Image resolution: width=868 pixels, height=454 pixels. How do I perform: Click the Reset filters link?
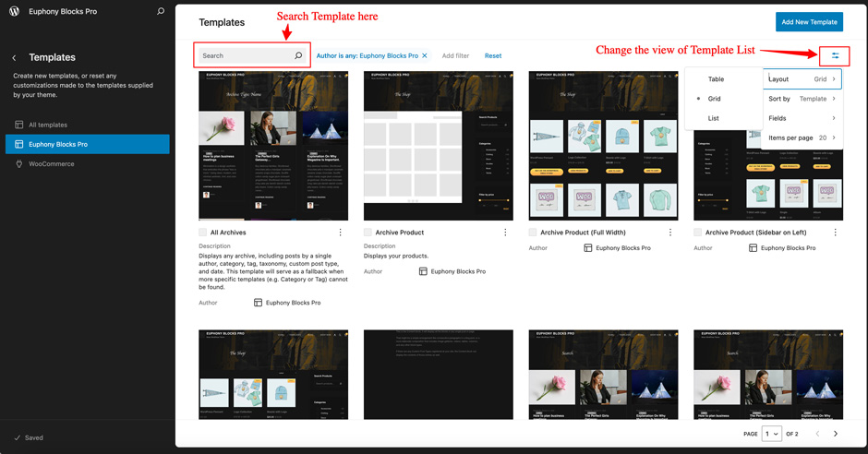[x=493, y=56]
